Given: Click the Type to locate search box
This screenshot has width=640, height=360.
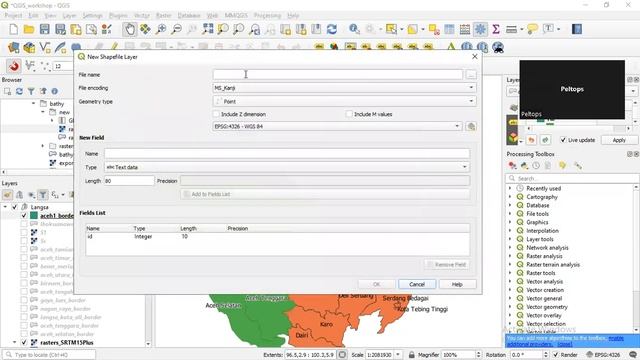Looking at the screenshot, I should [x=49, y=355].
